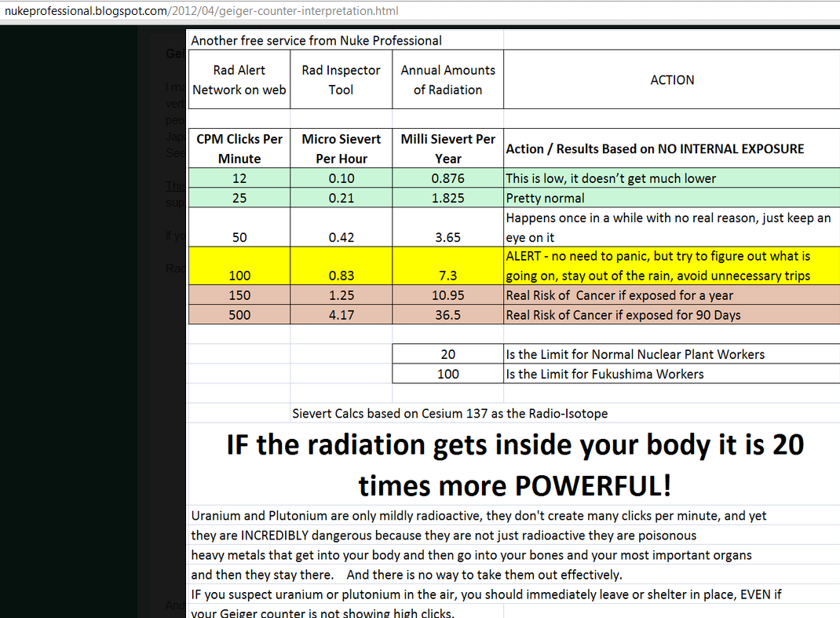This screenshot has width=840, height=618.
Task: Click the 'Sievert Calcs based on Cesium 137' note
Action: pyautogui.click(x=450, y=413)
